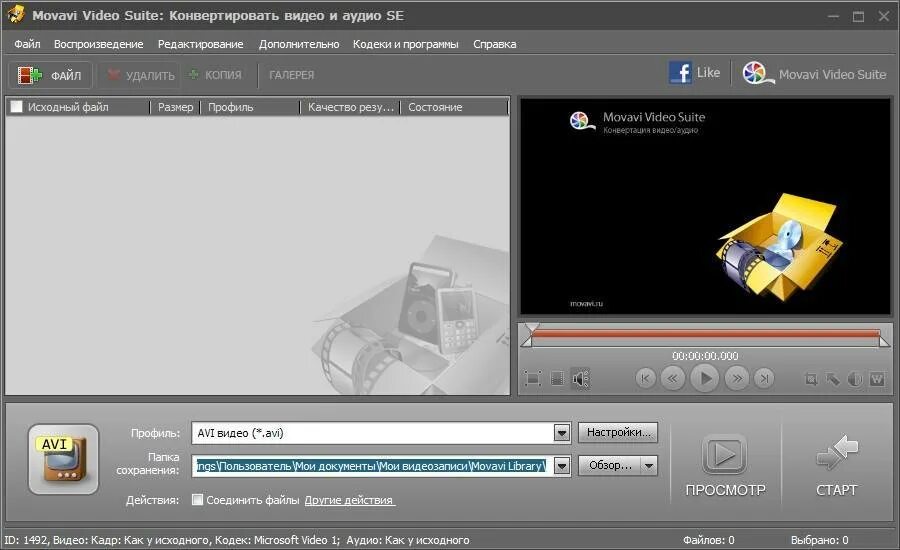900x550 pixels.
Task: Toggle fullscreen preview icon
Action: [533, 378]
